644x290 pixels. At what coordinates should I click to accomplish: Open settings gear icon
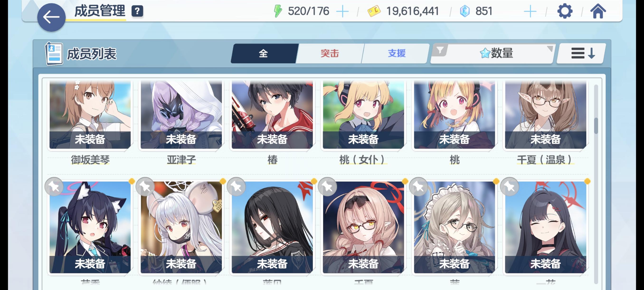tap(564, 11)
